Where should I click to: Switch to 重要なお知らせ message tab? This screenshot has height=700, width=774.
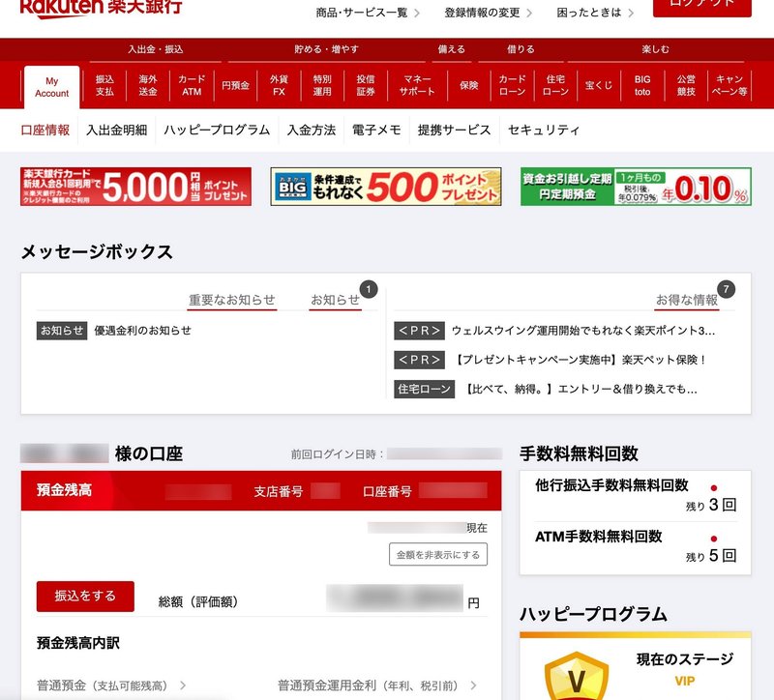click(x=232, y=300)
